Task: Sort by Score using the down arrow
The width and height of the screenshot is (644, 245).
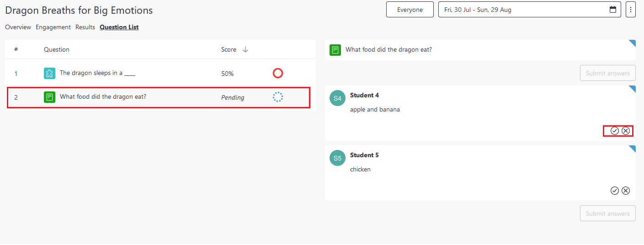Action: 245,49
